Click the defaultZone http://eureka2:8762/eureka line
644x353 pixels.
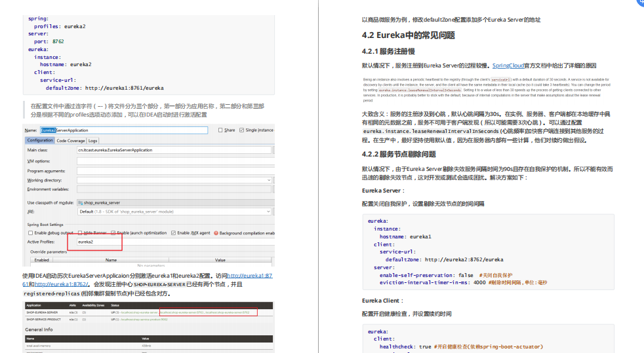pyautogui.click(x=445, y=259)
